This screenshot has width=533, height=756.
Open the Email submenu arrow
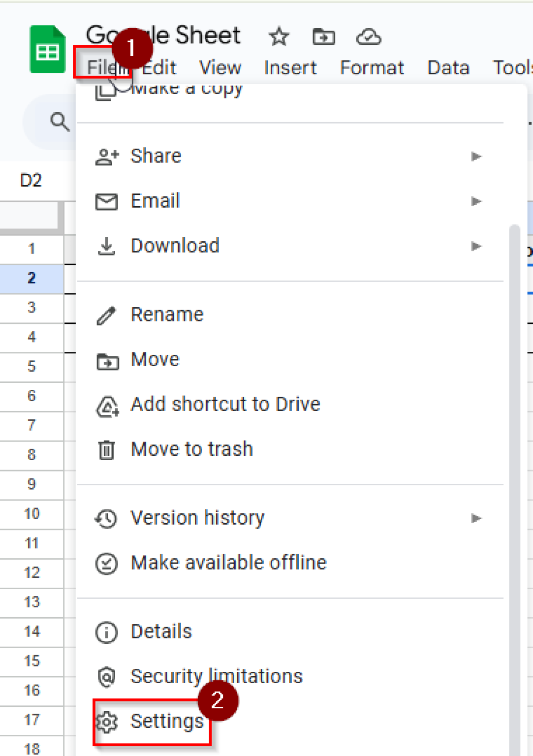click(475, 201)
